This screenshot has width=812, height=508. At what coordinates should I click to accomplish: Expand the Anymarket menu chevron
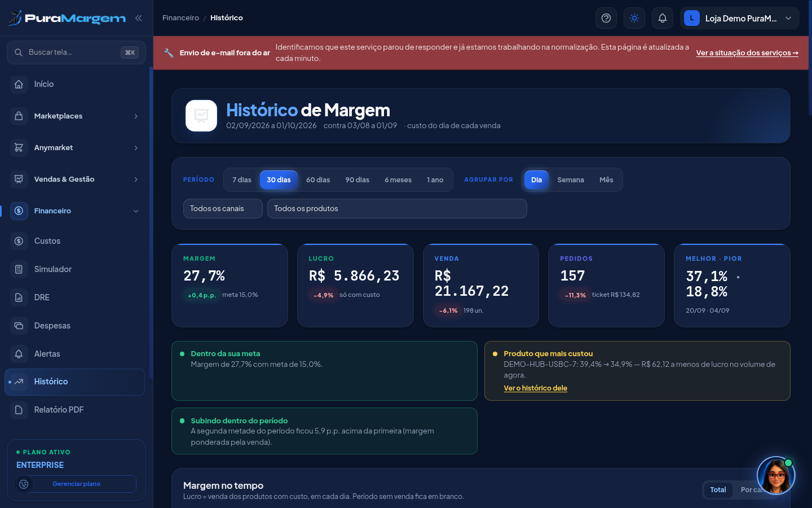click(136, 147)
